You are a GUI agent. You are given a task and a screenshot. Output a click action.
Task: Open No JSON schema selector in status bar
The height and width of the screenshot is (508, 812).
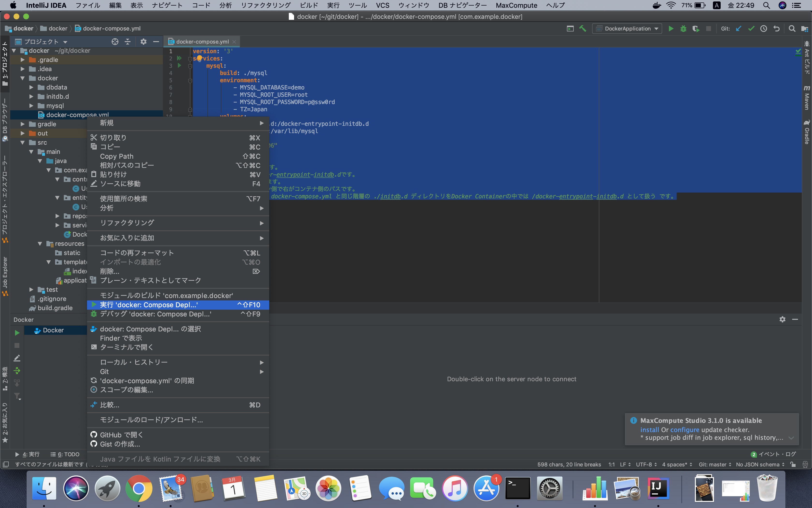(x=760, y=464)
